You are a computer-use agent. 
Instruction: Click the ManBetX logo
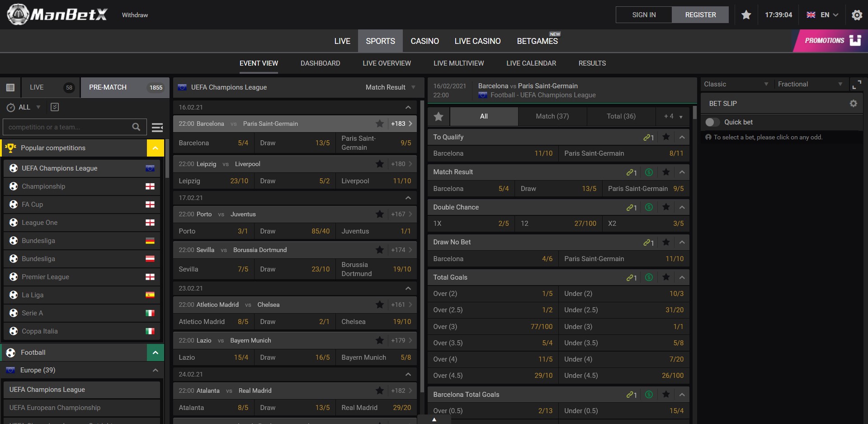(57, 14)
